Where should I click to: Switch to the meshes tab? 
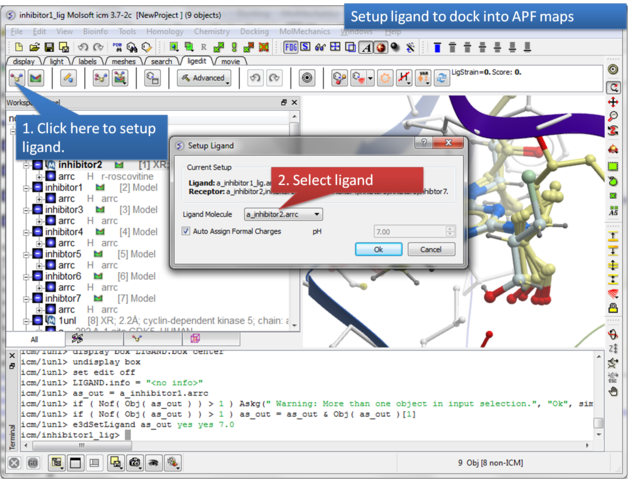click(x=123, y=61)
